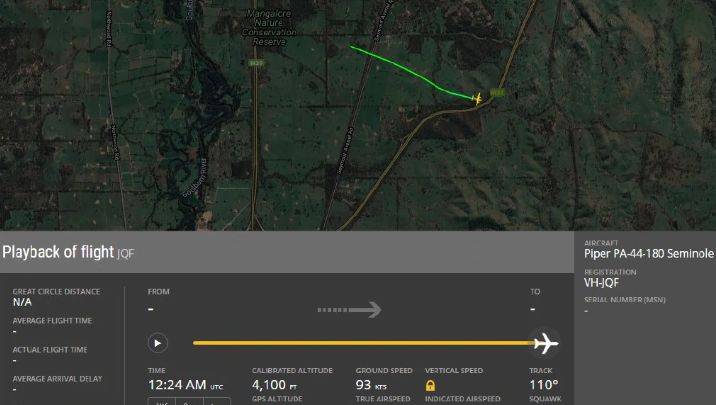
Task: Click the green highway shield near aircraft
Action: coord(497,93)
